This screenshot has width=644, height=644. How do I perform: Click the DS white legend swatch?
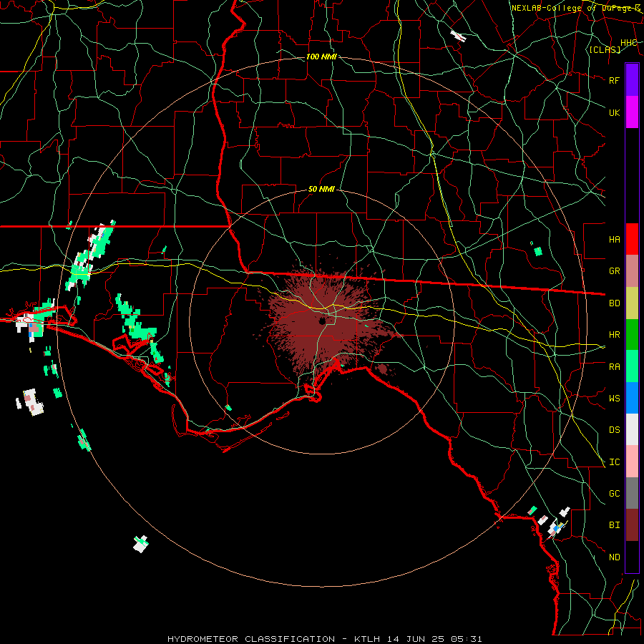pyautogui.click(x=632, y=429)
